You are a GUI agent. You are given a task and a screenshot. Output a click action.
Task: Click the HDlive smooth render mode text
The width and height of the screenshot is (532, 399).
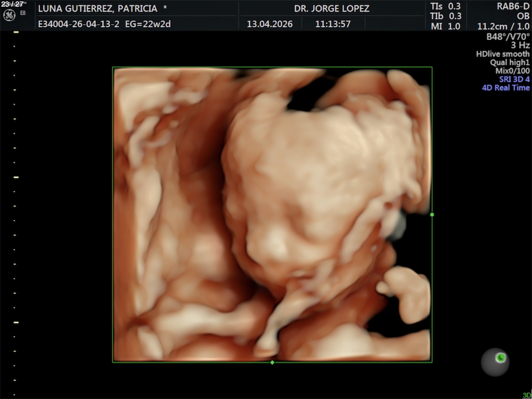(503, 54)
